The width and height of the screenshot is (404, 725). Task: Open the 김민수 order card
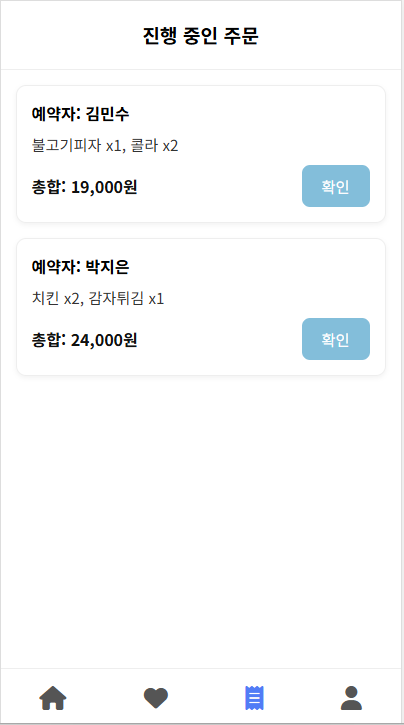tap(201, 154)
